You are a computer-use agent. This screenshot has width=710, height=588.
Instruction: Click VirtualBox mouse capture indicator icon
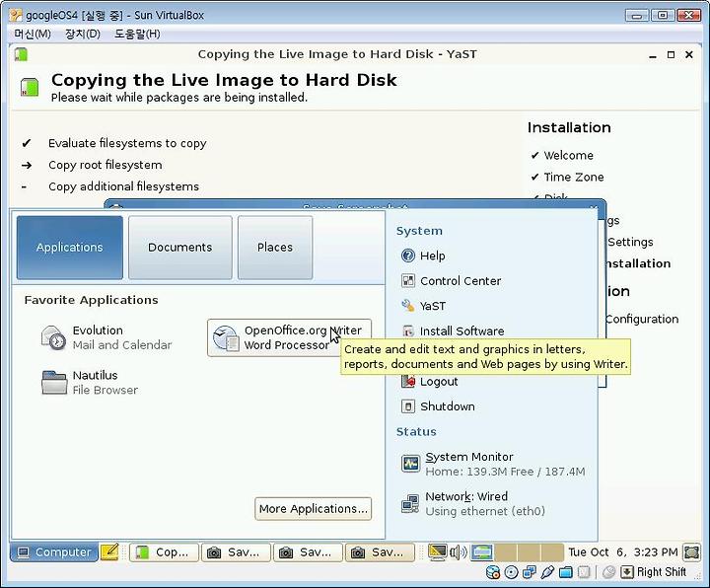608,572
